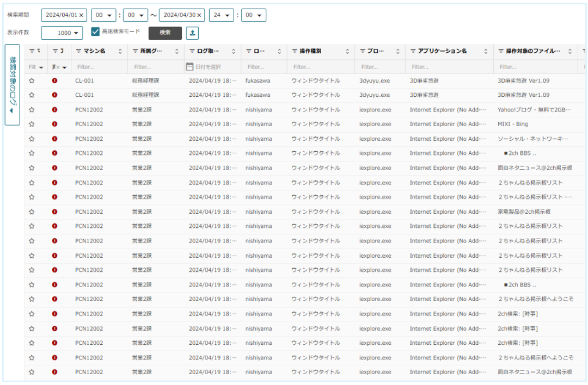This screenshot has width=588, height=385.
Task: Open the Filt dropdown under the star column
Action: point(36,67)
